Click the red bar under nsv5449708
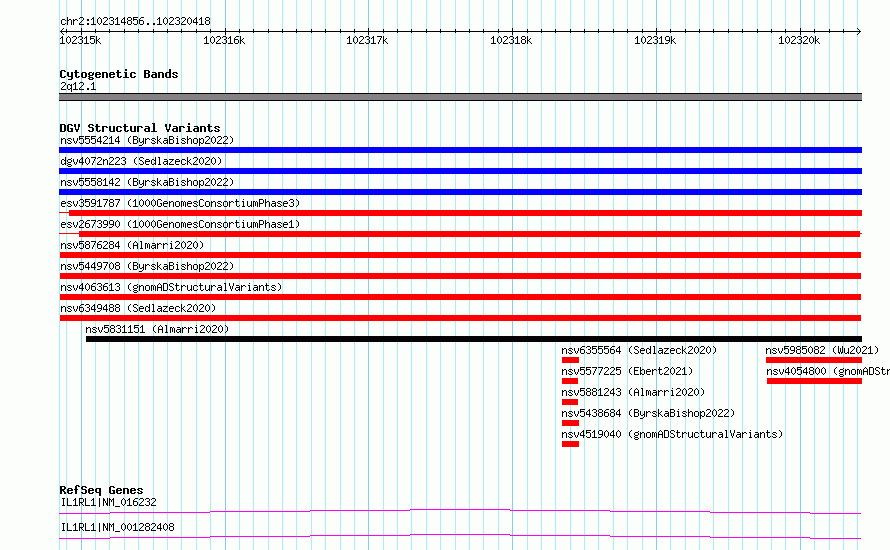This screenshot has height=550, width=890. coord(460,276)
